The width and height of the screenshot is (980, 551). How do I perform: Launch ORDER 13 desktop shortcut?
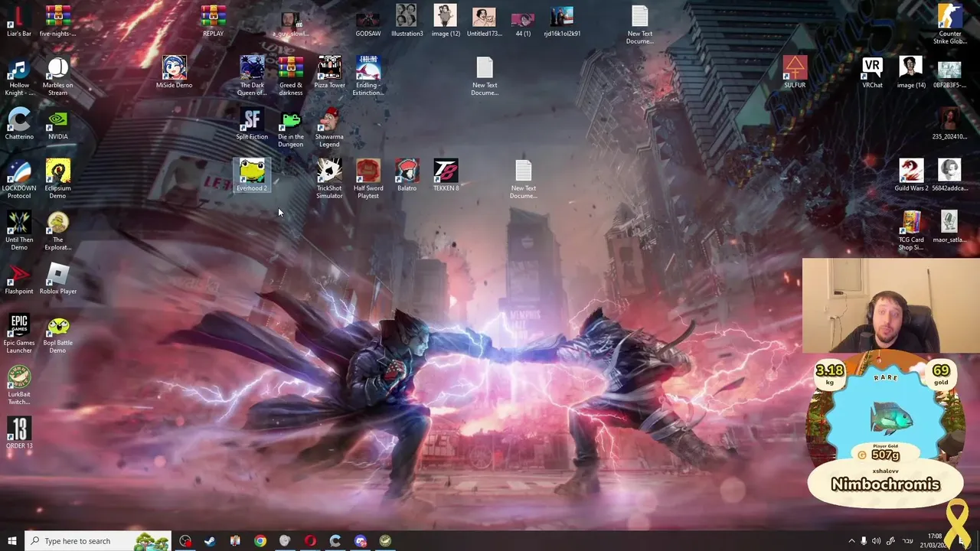(x=19, y=434)
